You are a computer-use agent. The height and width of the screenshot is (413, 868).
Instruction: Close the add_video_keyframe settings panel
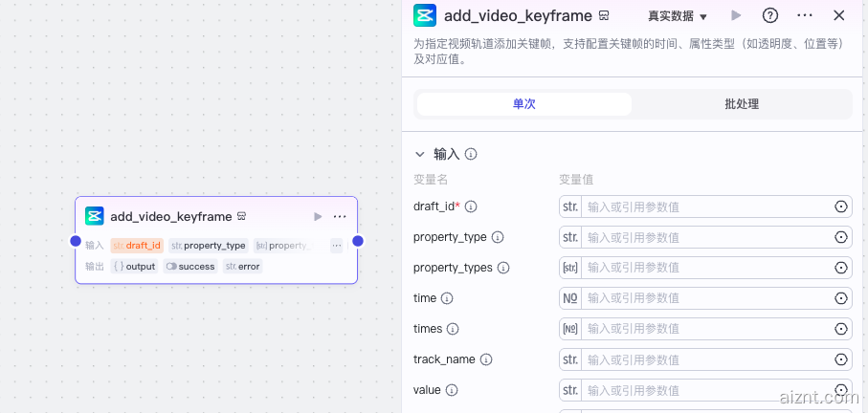click(838, 15)
